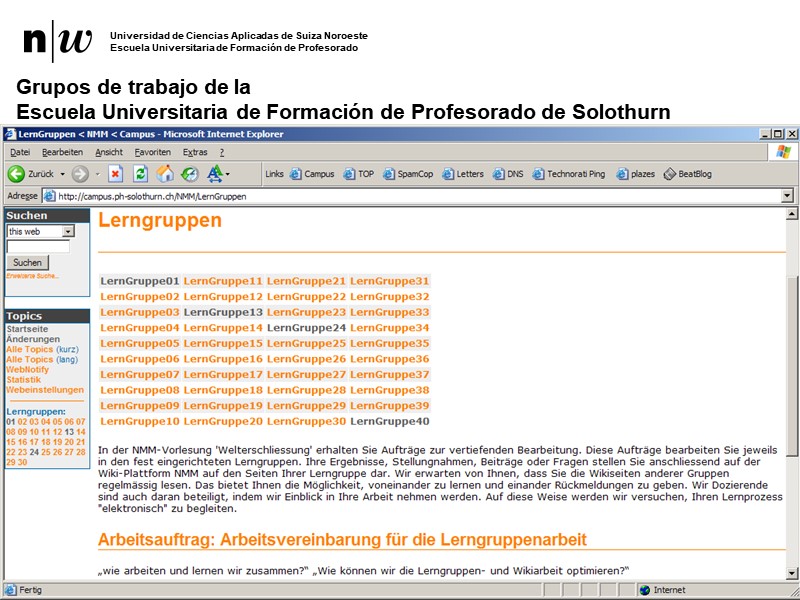The width and height of the screenshot is (800, 600).
Task: Open Startseite from the Topics panel
Action: 30,326
